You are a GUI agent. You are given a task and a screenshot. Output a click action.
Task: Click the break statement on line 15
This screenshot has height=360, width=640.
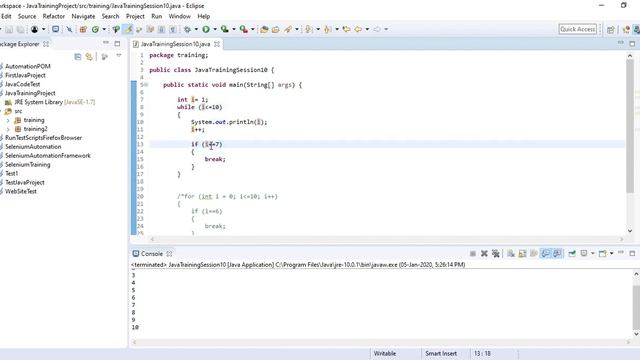pyautogui.click(x=215, y=159)
